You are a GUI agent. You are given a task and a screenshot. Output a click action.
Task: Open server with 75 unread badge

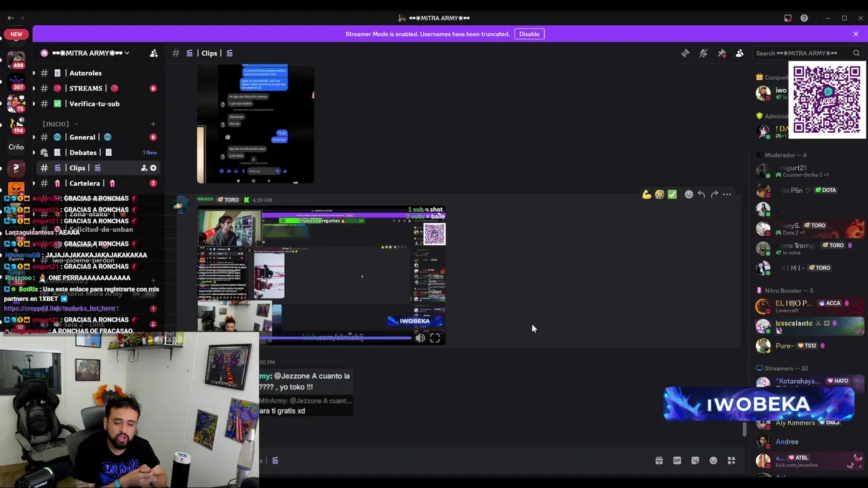coord(16,102)
